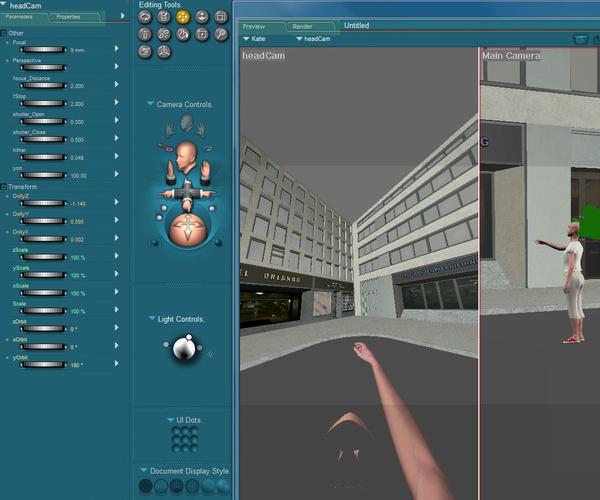The width and height of the screenshot is (600, 500).
Task: Select the Chain Break tool
Action: coord(164,34)
